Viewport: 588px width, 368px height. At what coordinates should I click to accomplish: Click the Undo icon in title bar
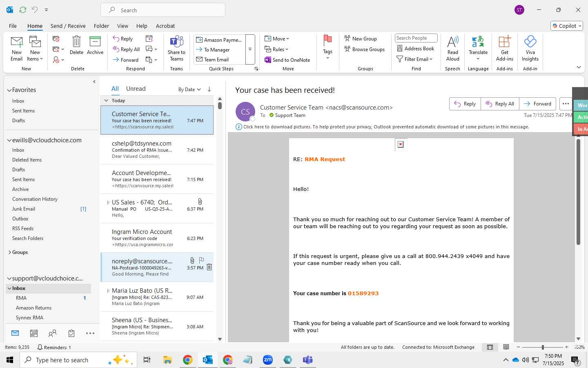[x=35, y=9]
